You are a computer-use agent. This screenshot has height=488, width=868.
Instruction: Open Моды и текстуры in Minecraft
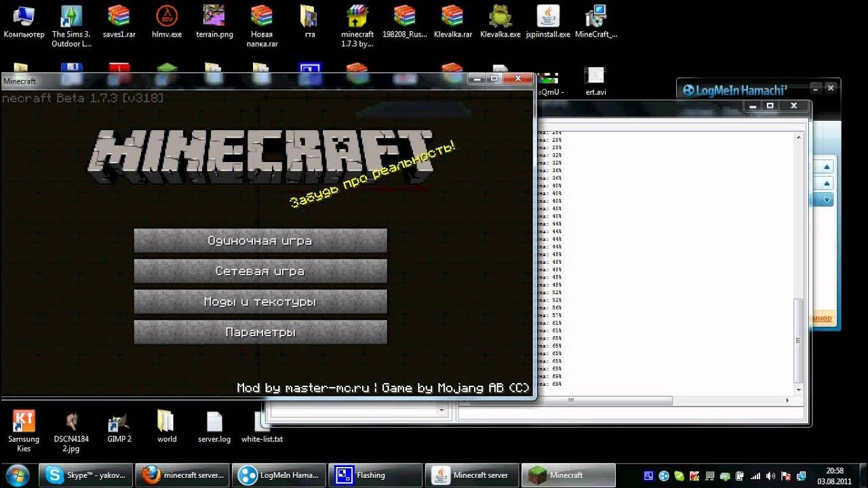tap(260, 302)
